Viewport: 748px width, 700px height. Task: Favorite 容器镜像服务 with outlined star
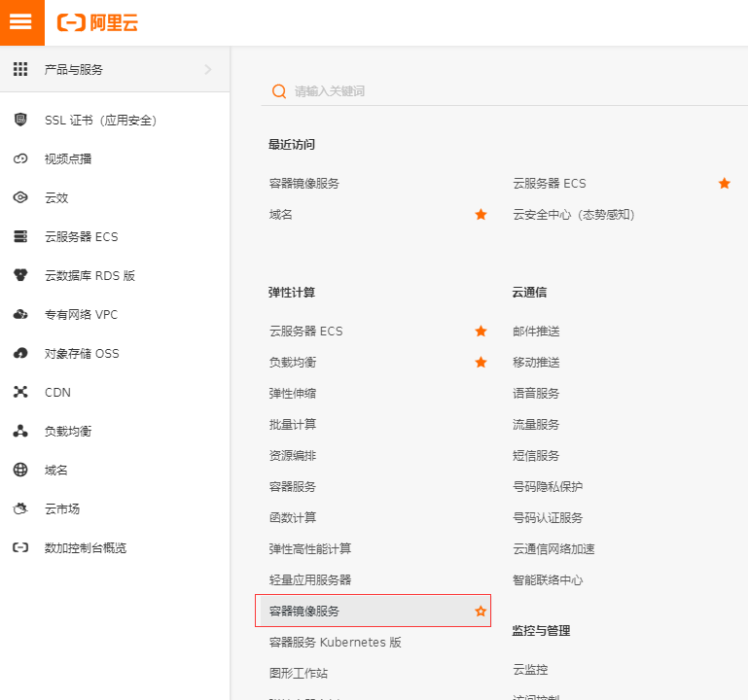(x=481, y=611)
